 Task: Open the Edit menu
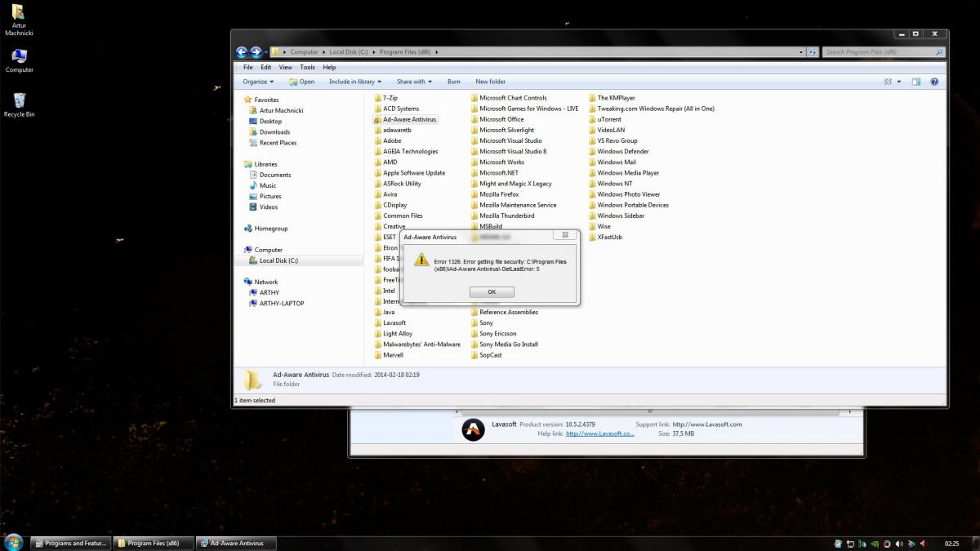266,68
